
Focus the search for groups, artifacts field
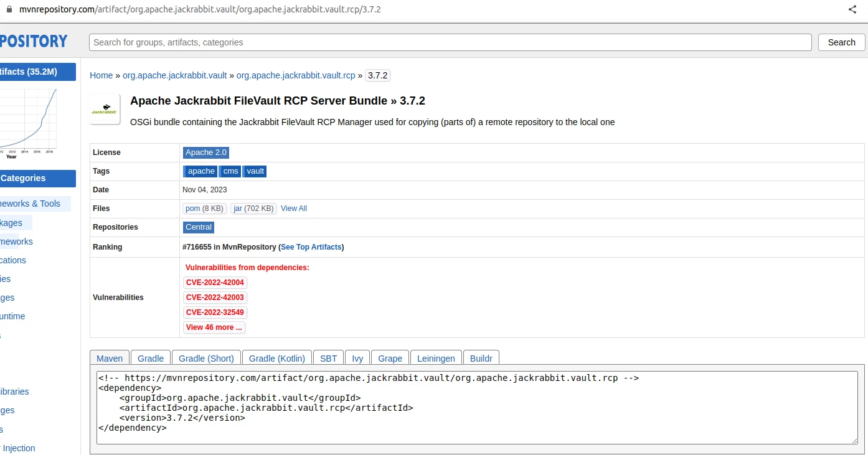click(450, 42)
